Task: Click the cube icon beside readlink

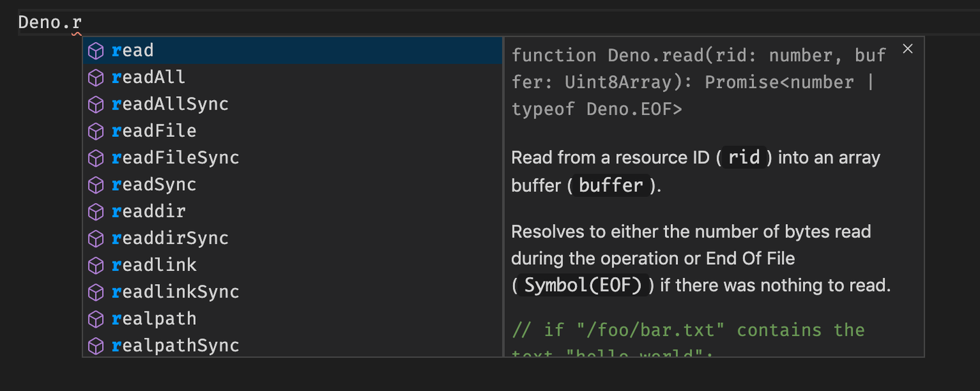Action: click(97, 265)
